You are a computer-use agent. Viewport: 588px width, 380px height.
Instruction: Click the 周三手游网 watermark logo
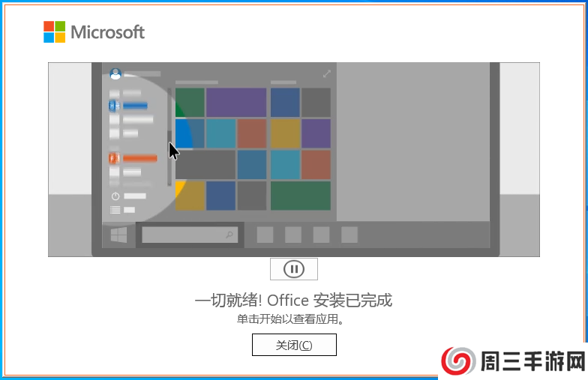[513, 361]
